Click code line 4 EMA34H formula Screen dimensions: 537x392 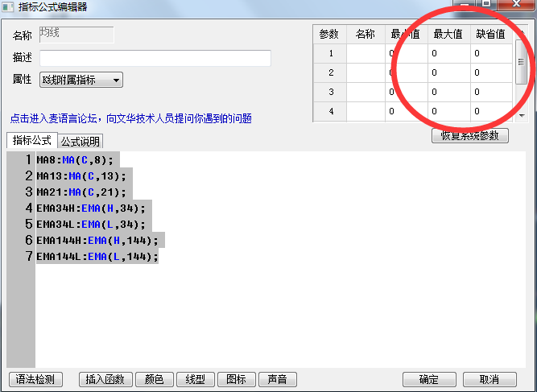pos(91,208)
